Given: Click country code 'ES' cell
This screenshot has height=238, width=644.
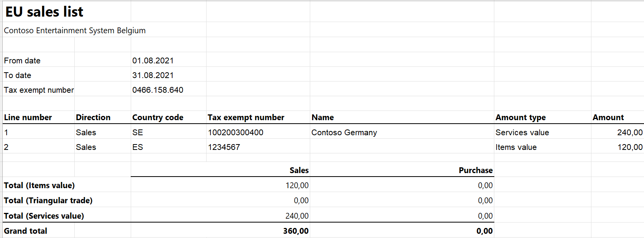Looking at the screenshot, I should click(x=138, y=147).
